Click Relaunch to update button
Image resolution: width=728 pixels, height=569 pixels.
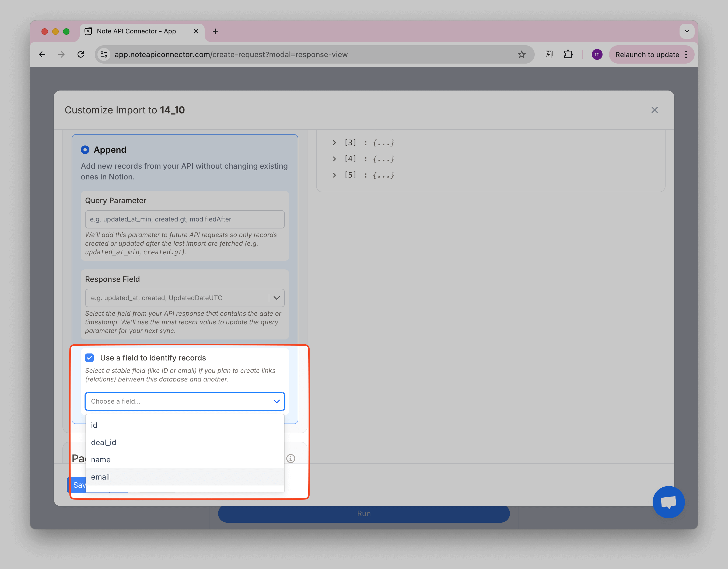(647, 54)
